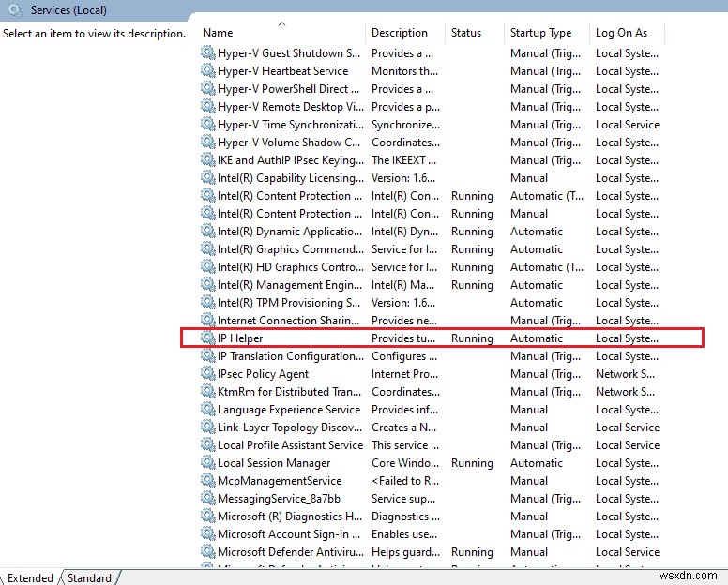Click 'Creates a N...' description of Link-Layer Topology
Image resolution: width=728 pixels, height=585 pixels.
(x=404, y=427)
